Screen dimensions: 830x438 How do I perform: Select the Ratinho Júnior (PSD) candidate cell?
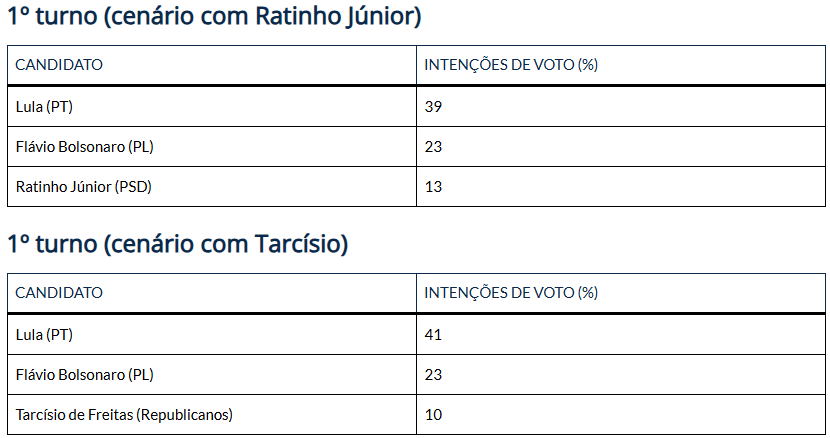84,186
